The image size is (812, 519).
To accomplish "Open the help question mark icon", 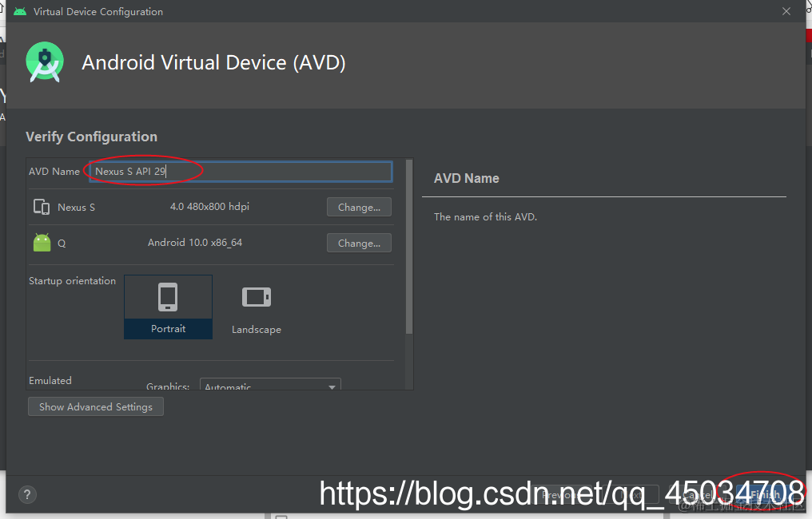I will click(x=27, y=495).
